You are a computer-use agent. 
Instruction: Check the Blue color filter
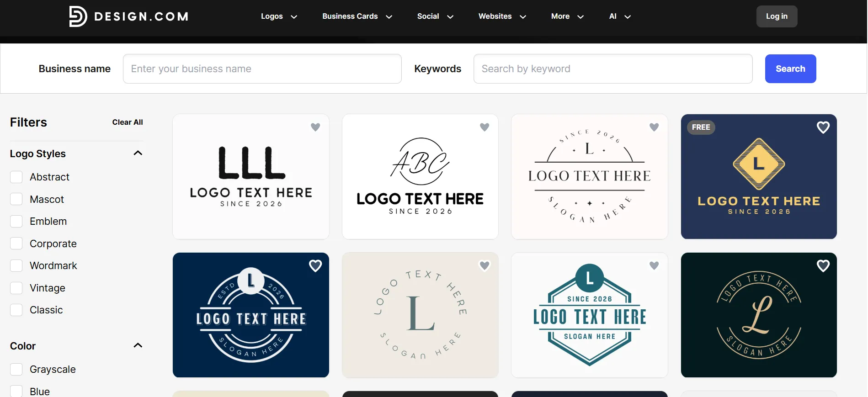pos(16,392)
